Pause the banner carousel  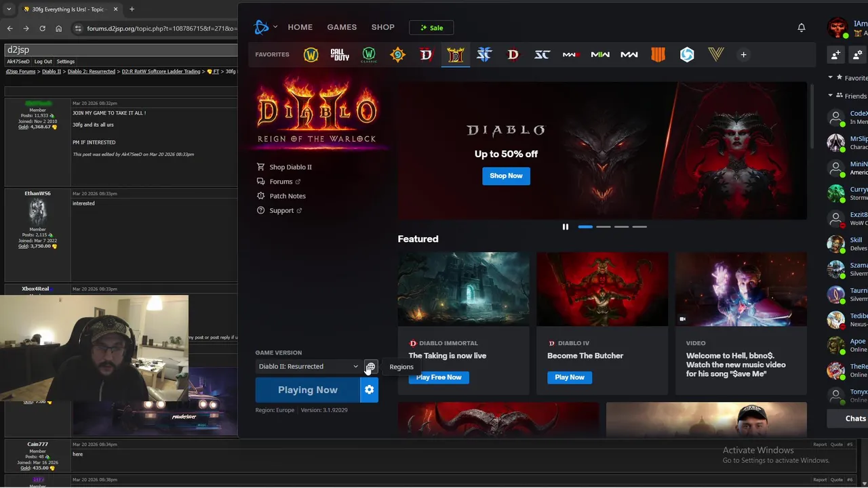click(x=565, y=227)
